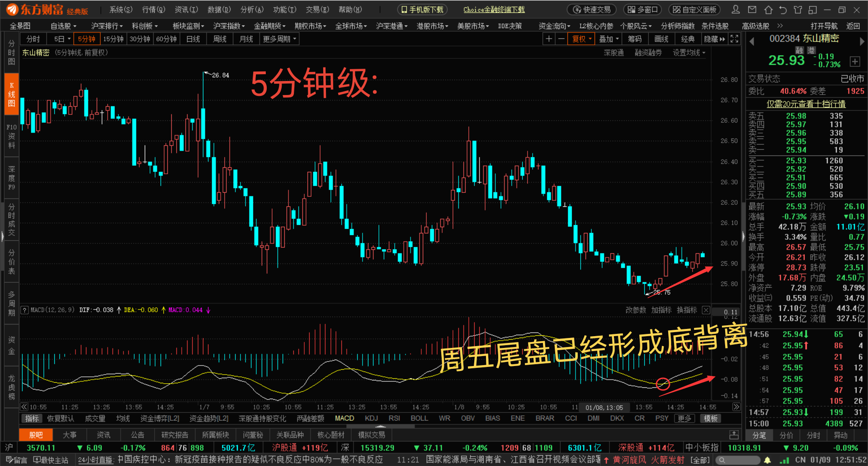Select KDJ indicator

click(x=371, y=418)
